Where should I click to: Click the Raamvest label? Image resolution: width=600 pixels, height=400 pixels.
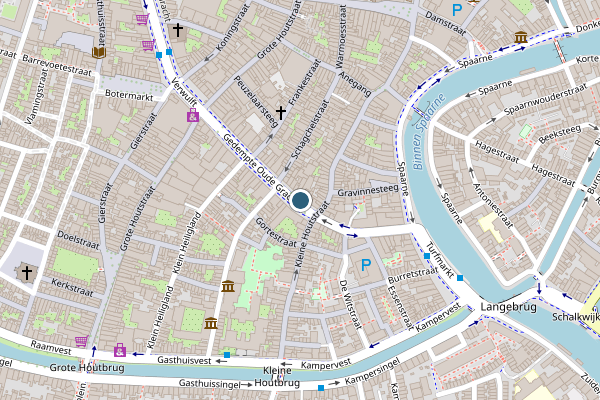point(51,348)
